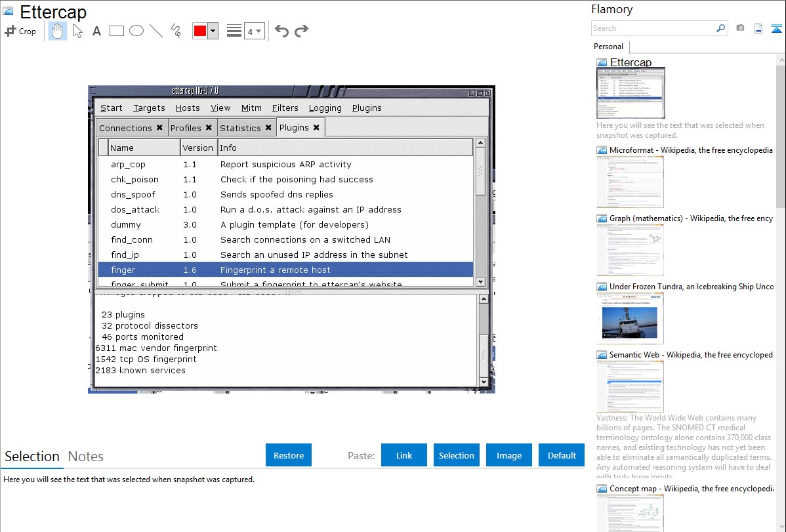Click the red color swatch

point(200,31)
